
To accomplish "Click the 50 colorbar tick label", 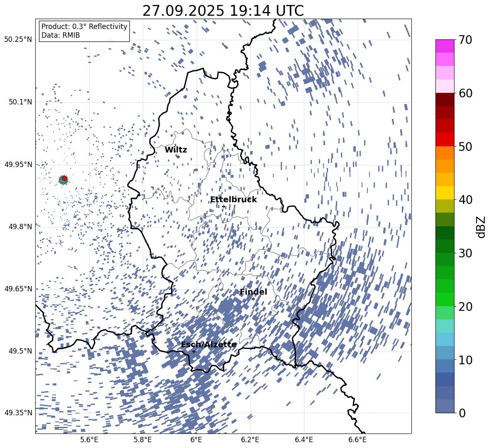I will pyautogui.click(x=465, y=146).
